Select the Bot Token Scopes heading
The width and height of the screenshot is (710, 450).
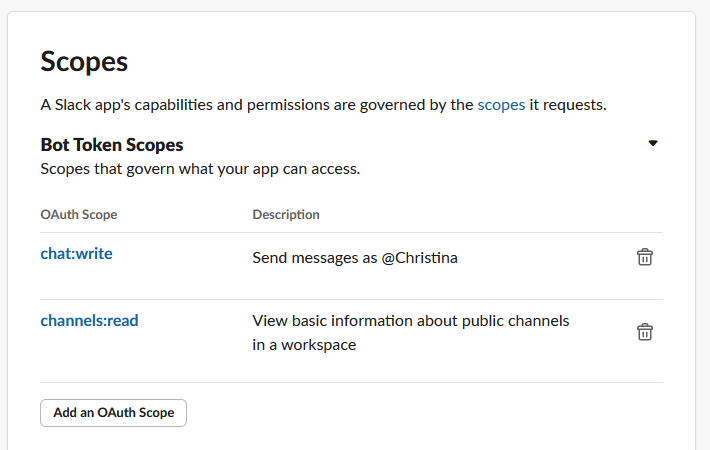pyautogui.click(x=112, y=145)
